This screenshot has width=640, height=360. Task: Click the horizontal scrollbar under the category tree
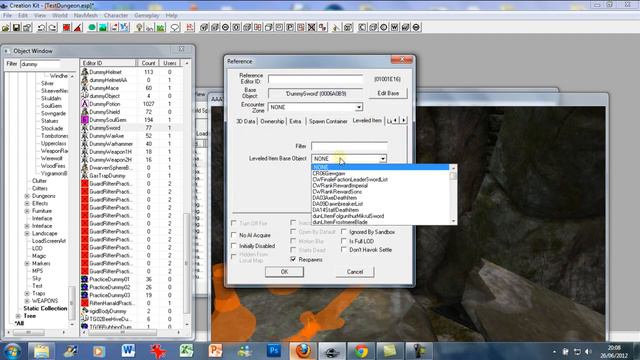click(x=36, y=333)
